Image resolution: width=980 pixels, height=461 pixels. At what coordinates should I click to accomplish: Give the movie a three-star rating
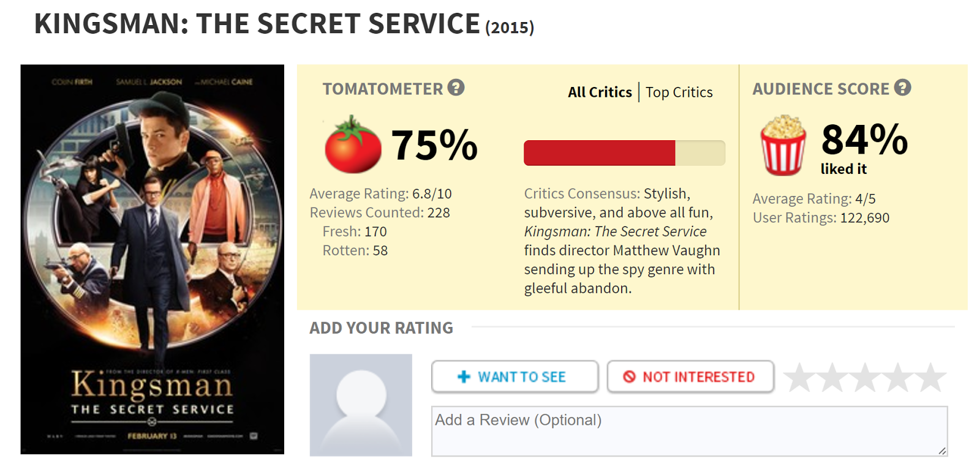click(865, 377)
